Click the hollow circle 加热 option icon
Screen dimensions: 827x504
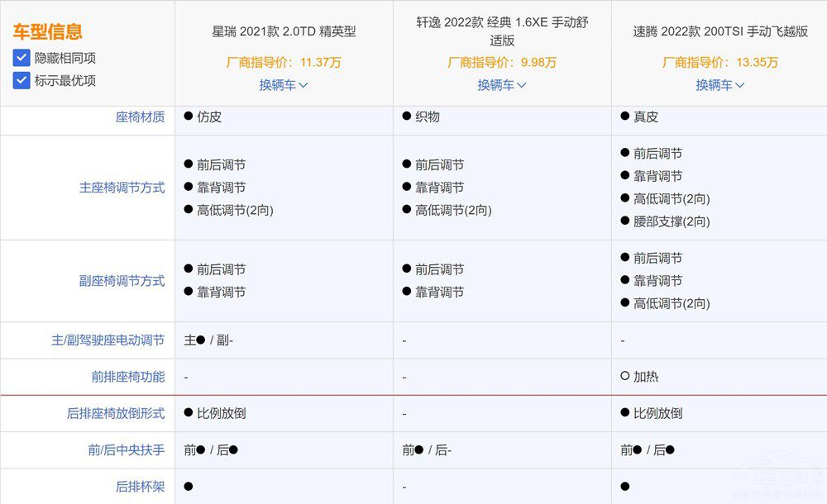(625, 377)
